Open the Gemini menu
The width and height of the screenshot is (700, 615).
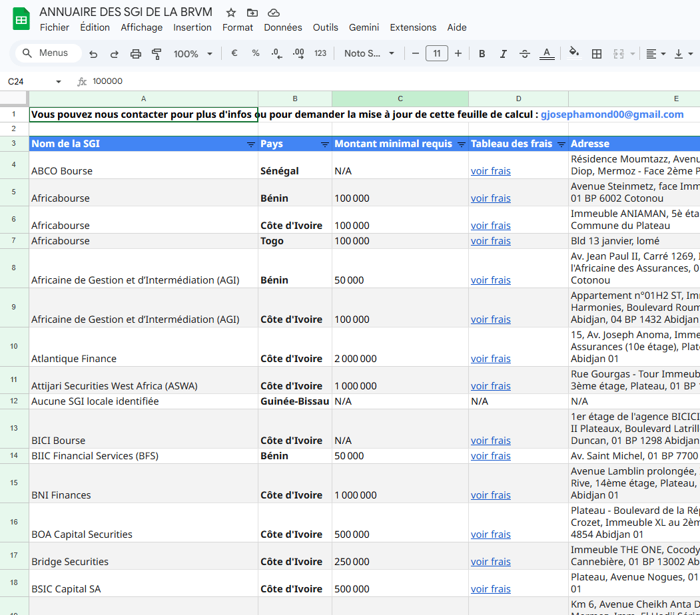click(x=364, y=28)
